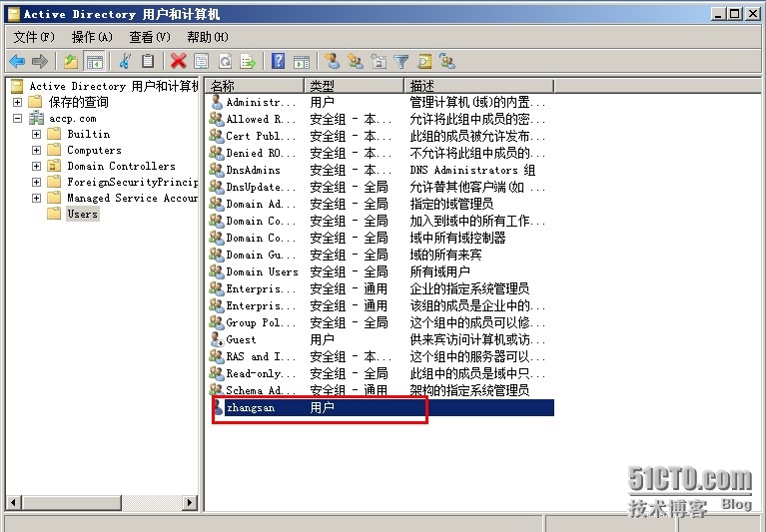The height and width of the screenshot is (532, 766).
Task: Click description 域中所有域控制器
Action: pos(457,238)
